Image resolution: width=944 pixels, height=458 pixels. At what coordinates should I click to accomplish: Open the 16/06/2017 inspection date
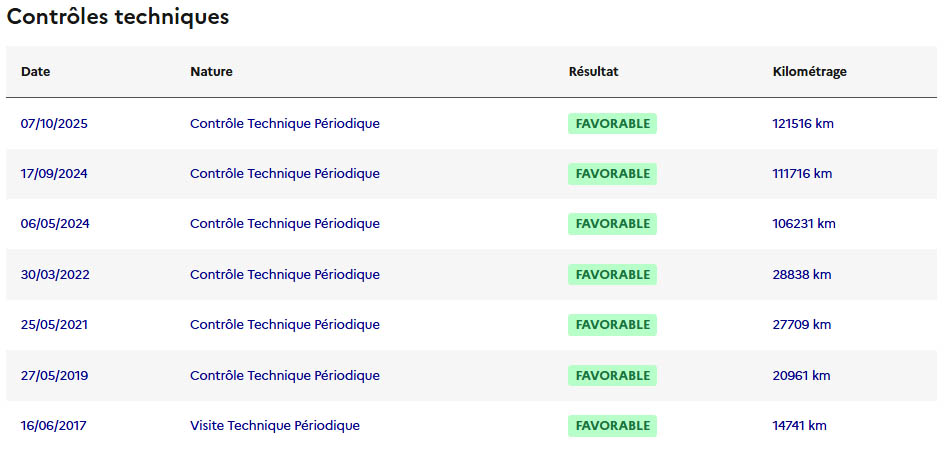click(x=53, y=426)
